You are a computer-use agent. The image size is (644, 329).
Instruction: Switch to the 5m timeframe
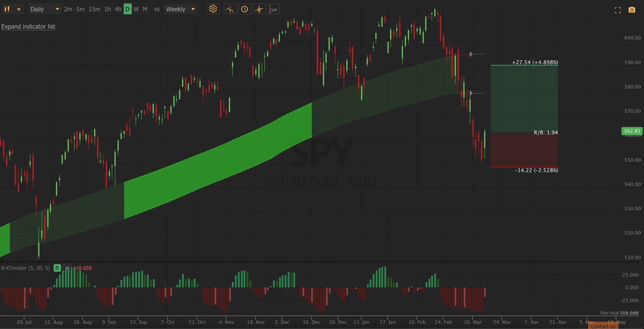[80, 9]
